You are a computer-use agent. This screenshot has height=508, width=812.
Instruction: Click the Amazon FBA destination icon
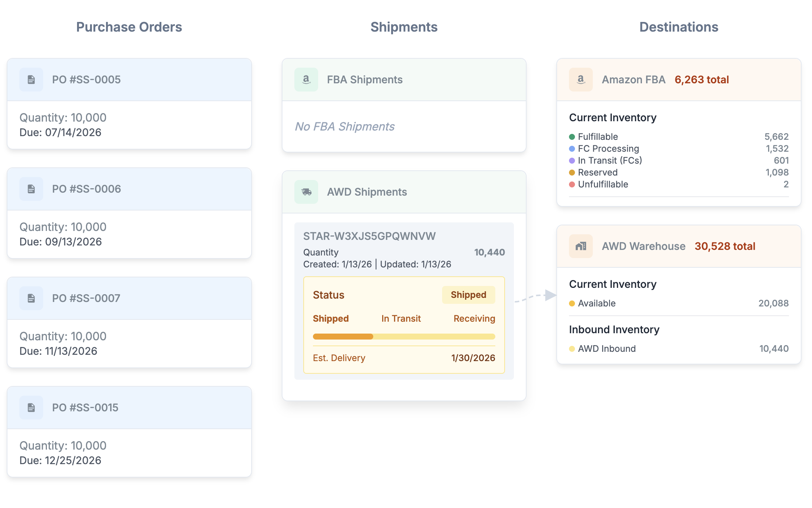point(581,79)
